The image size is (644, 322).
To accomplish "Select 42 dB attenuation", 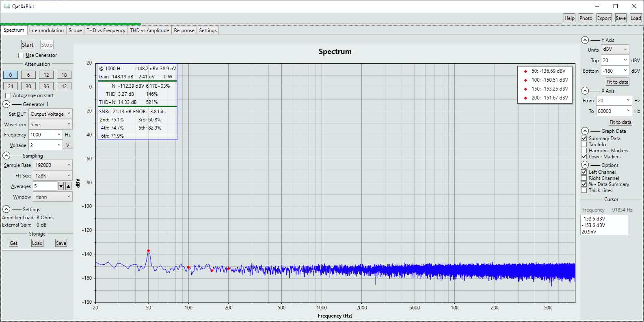I will coord(64,86).
